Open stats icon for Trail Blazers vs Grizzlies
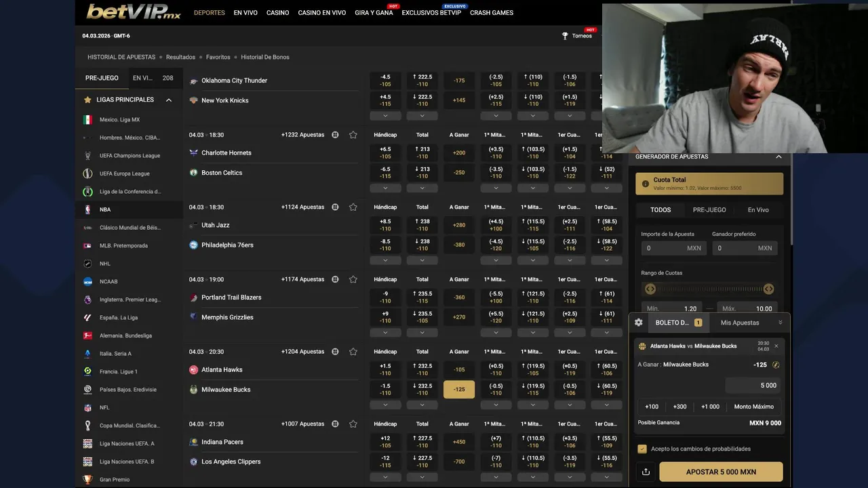The width and height of the screenshot is (868, 488). (x=335, y=279)
